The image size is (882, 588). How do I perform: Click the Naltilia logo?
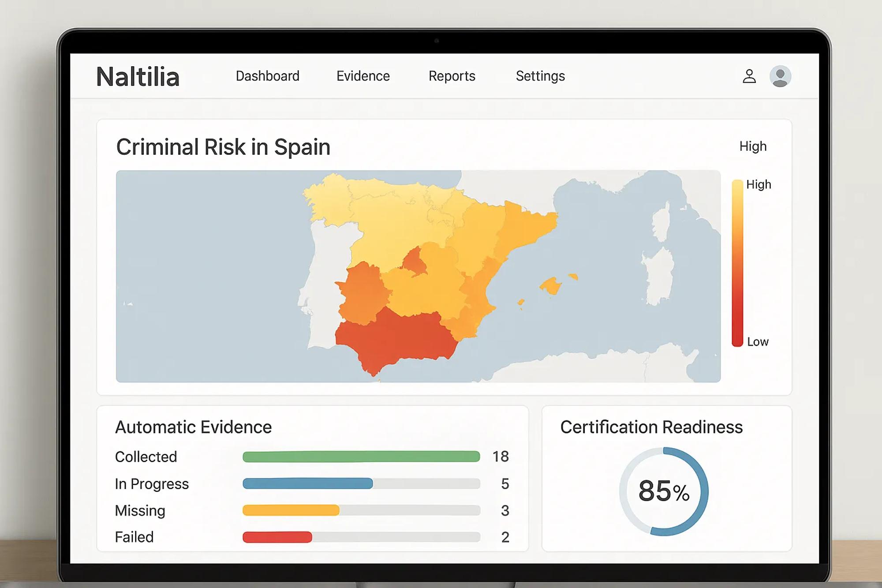tap(138, 77)
